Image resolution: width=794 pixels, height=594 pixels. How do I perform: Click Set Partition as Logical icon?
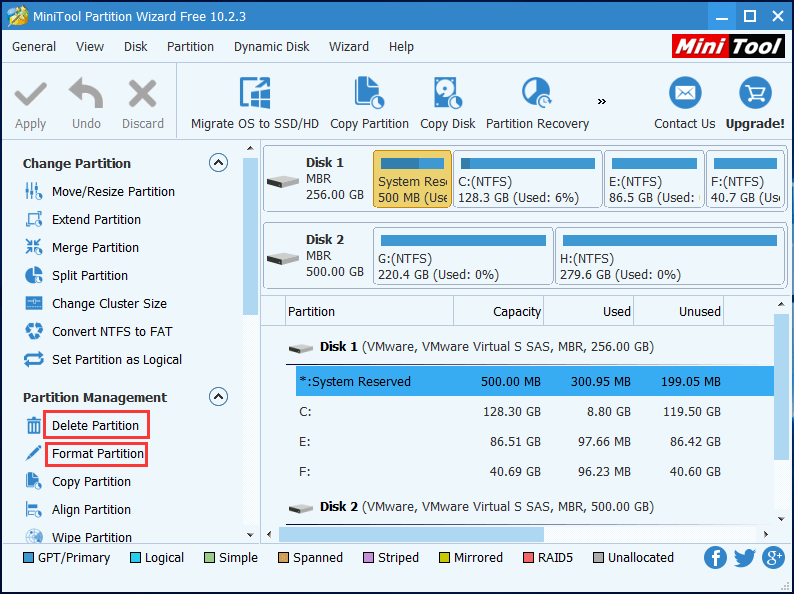[x=33, y=360]
